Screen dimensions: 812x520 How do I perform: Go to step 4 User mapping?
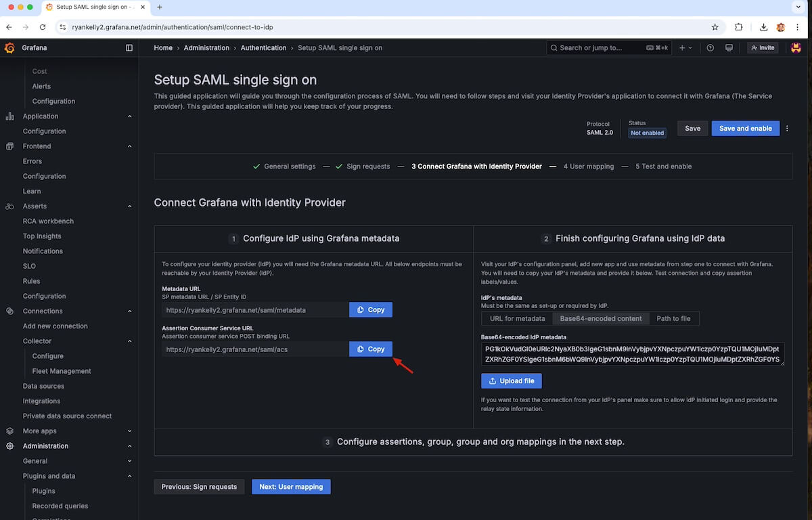(x=589, y=167)
